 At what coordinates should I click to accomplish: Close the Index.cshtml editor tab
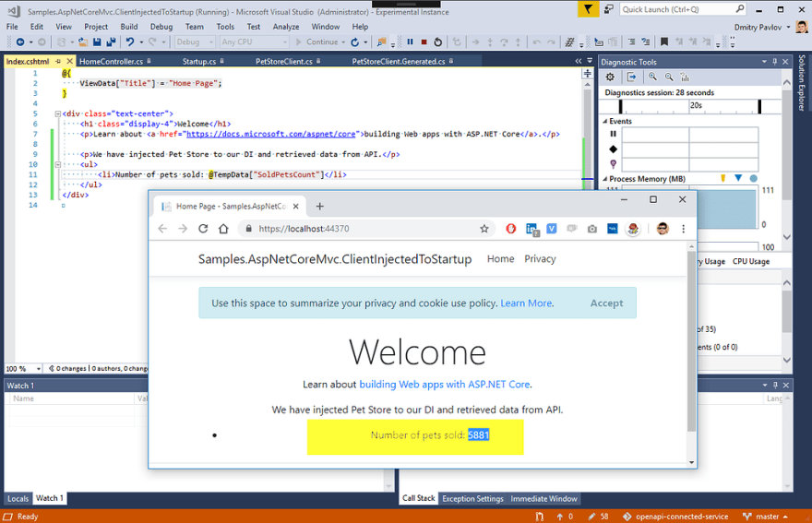click(x=70, y=61)
